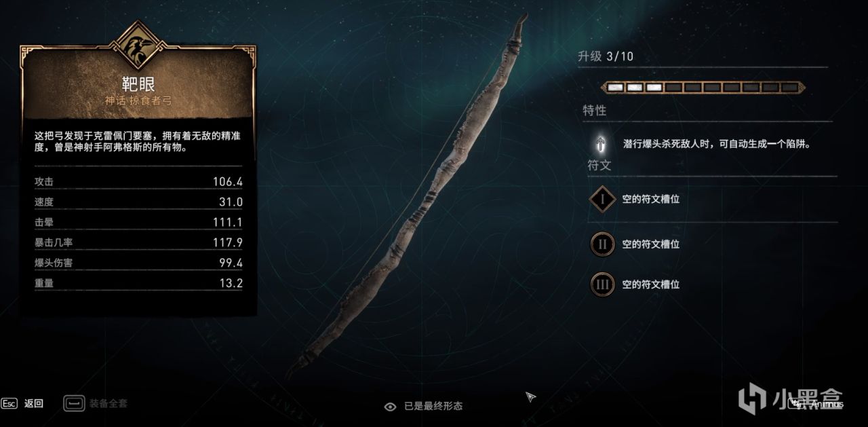Click 返回 to go back
The height and width of the screenshot is (427, 868).
pos(34,403)
